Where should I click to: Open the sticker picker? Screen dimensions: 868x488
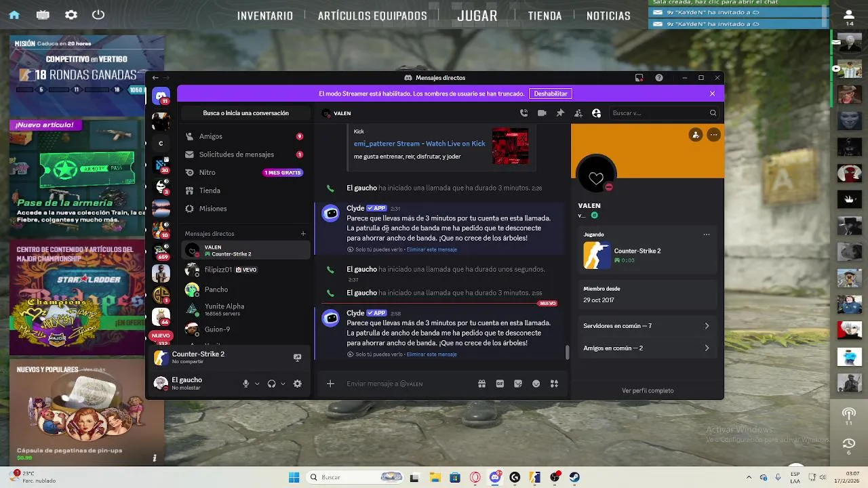(518, 384)
